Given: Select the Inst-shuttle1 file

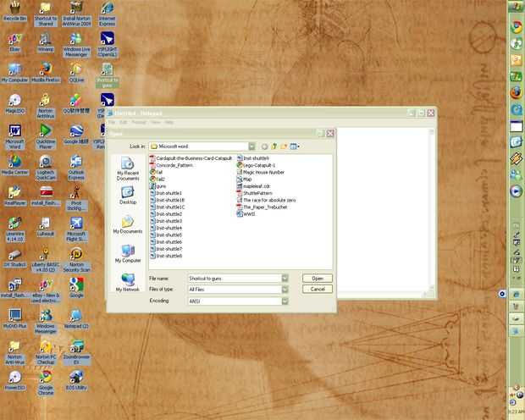Looking at the screenshot, I should (x=166, y=193).
